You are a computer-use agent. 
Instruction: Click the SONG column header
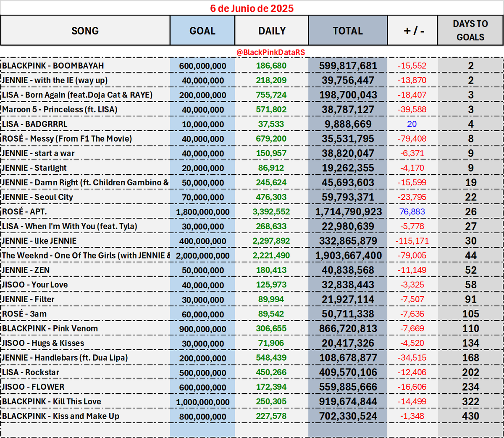(x=85, y=31)
